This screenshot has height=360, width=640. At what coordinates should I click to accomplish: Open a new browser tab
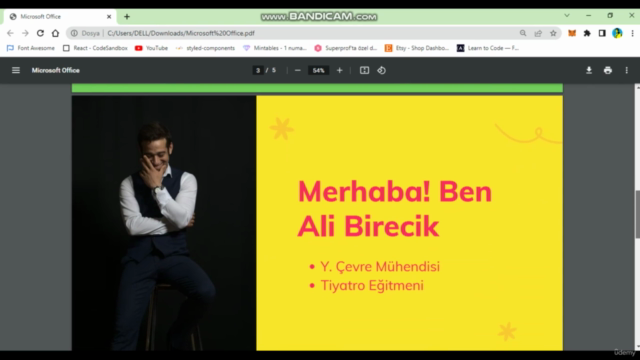click(x=127, y=17)
